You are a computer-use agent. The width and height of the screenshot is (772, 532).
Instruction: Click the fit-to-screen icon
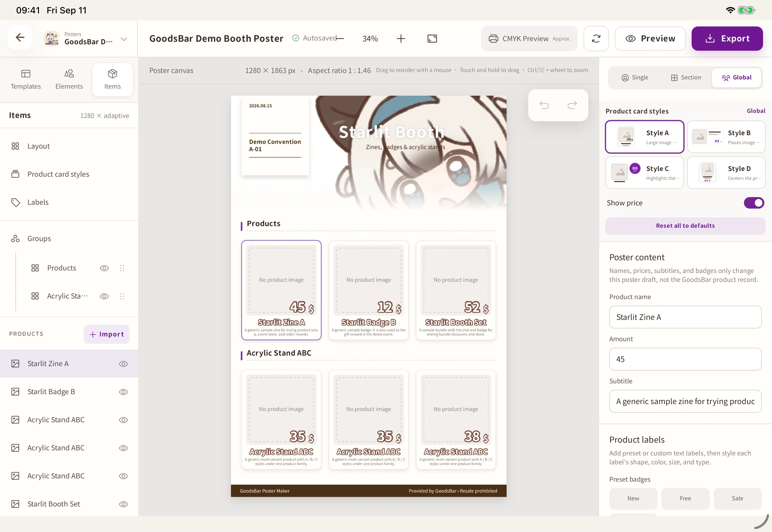(432, 39)
